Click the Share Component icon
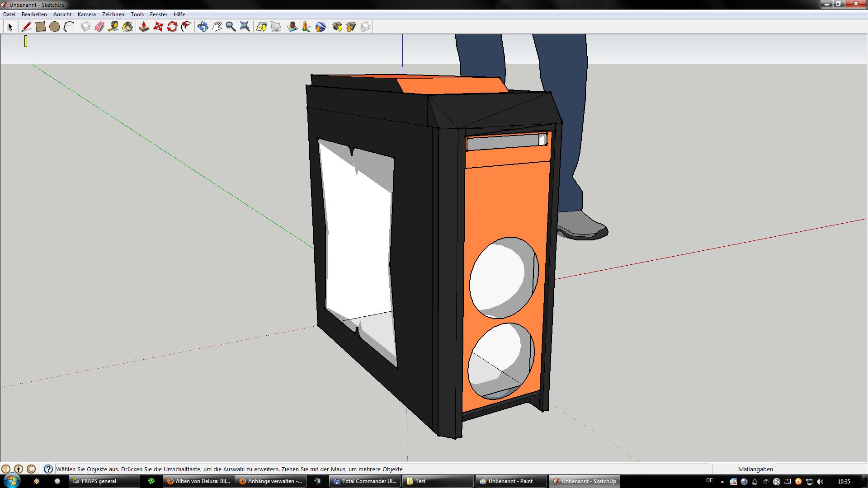The width and height of the screenshot is (868, 488). [x=365, y=27]
